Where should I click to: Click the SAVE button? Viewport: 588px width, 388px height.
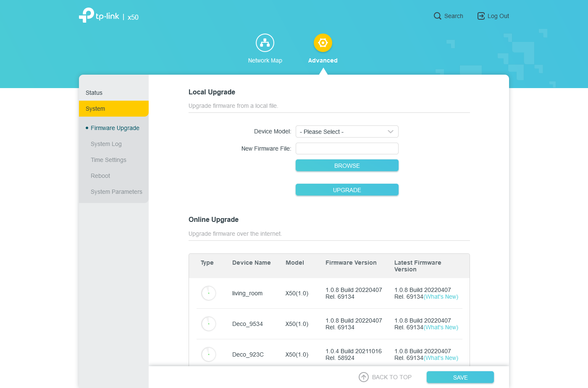click(x=460, y=377)
